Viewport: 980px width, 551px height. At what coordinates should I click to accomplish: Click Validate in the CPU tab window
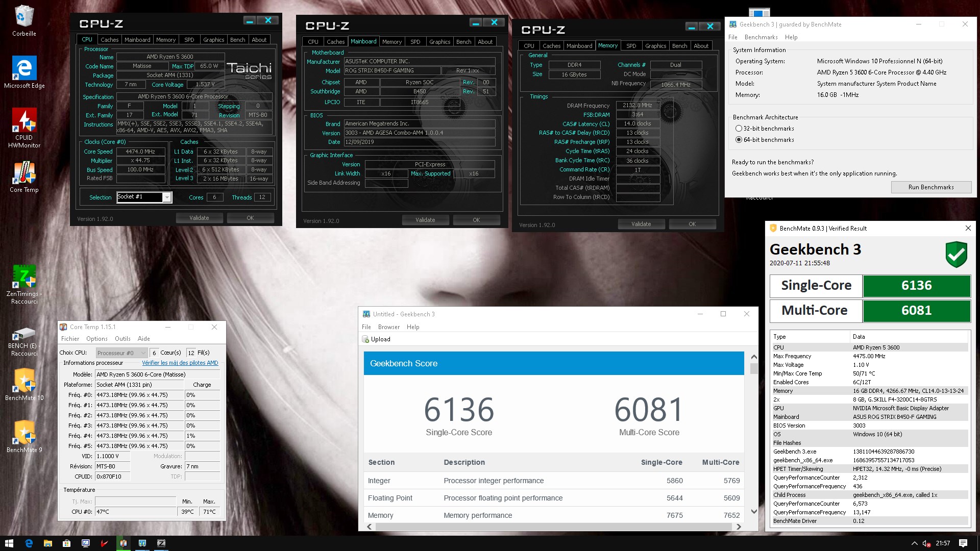coord(199,218)
